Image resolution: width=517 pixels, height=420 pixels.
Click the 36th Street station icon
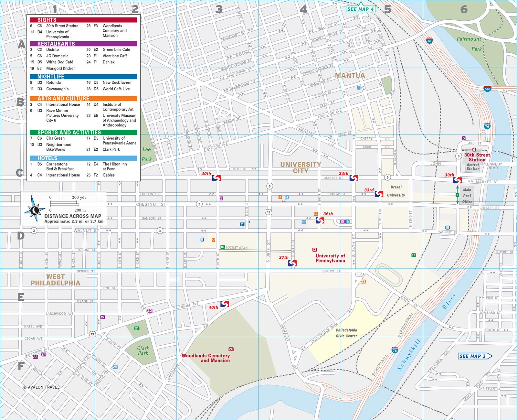[320, 220]
